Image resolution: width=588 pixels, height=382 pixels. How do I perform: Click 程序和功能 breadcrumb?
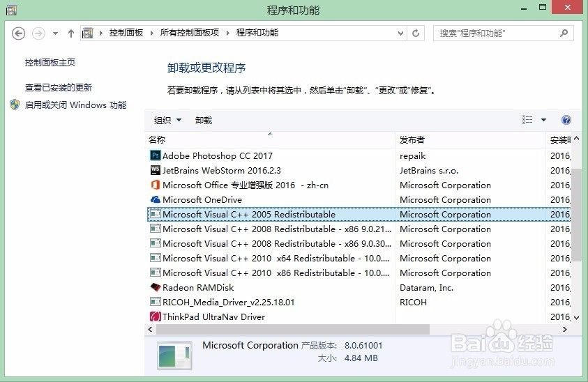257,33
